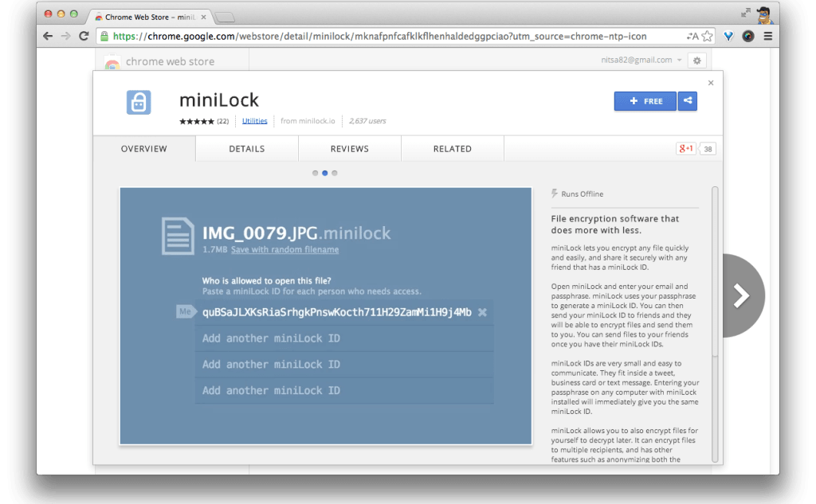Open Chrome's hamburger menu

pos(767,35)
